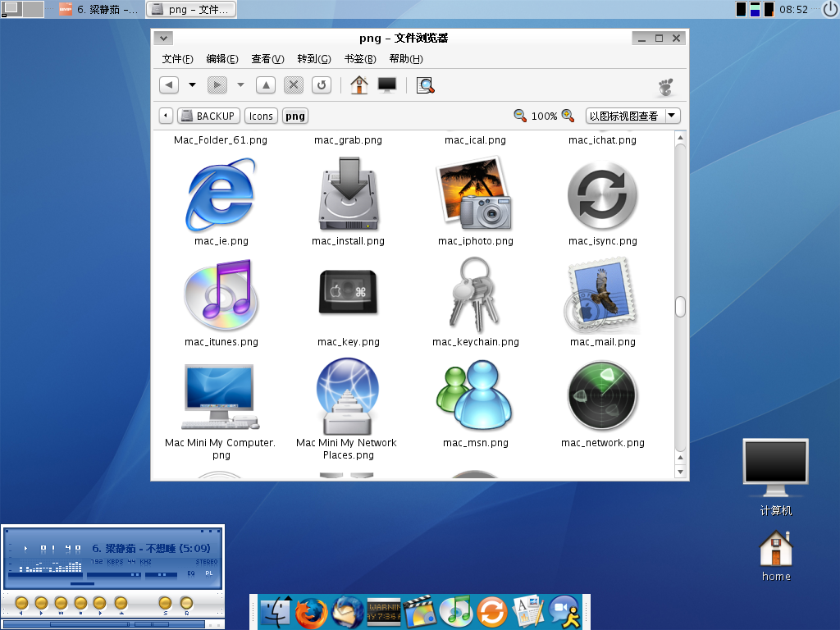This screenshot has width=840, height=630.
Task: Open the 转到(G) menu
Action: pos(314,59)
